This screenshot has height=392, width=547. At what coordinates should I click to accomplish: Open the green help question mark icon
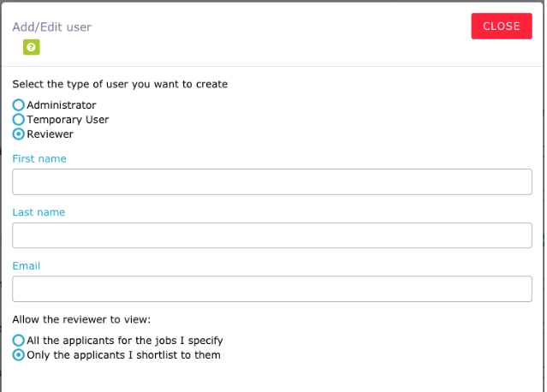click(x=32, y=47)
